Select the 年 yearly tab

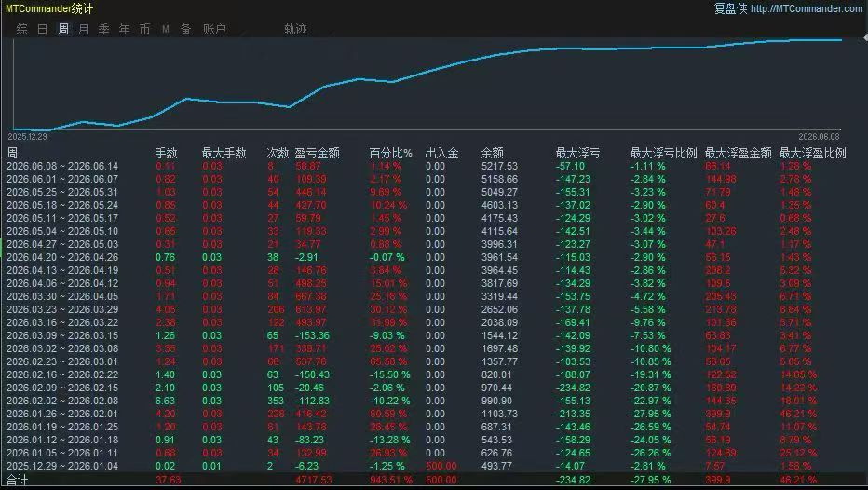(125, 29)
